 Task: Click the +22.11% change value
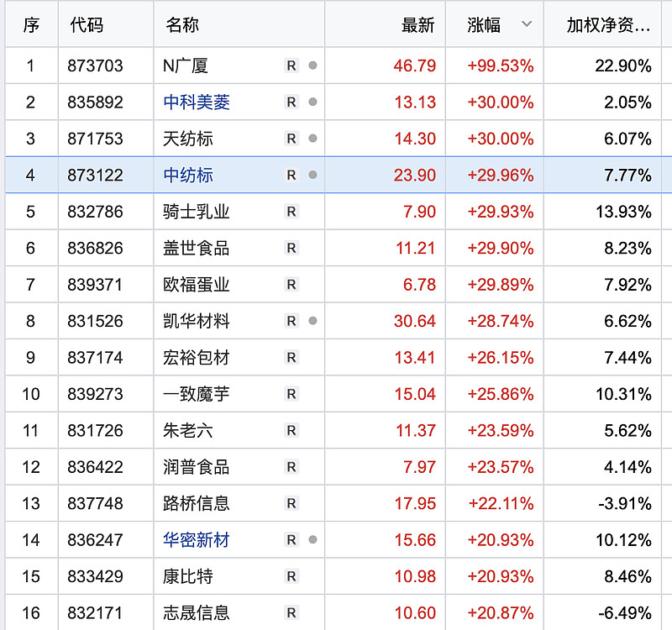501,503
